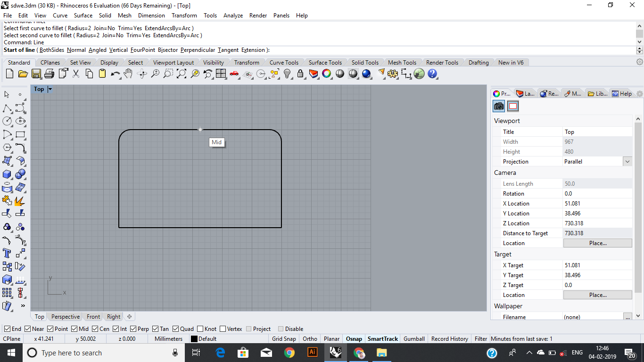Select the Pan hand tool
The image size is (644, 362).
[128, 74]
